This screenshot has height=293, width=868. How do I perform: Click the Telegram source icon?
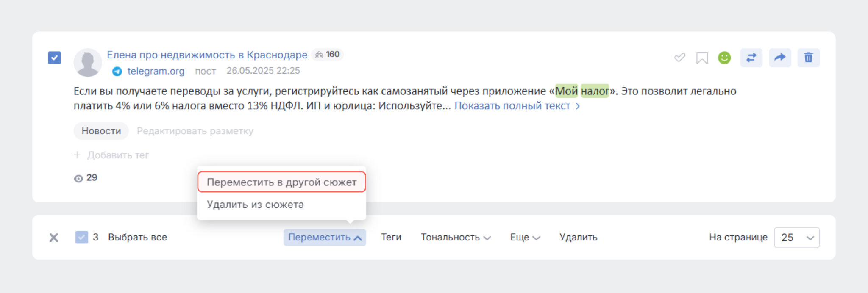pos(117,72)
